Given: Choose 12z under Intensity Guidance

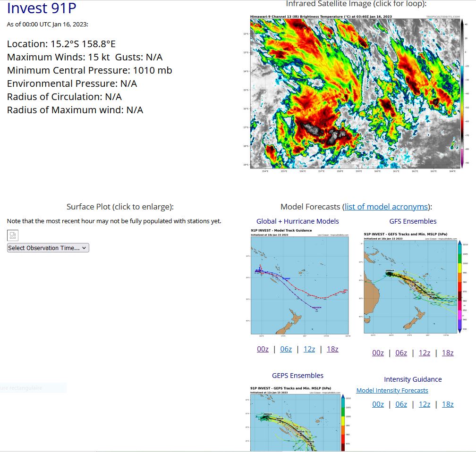Looking at the screenshot, I should tap(424, 404).
